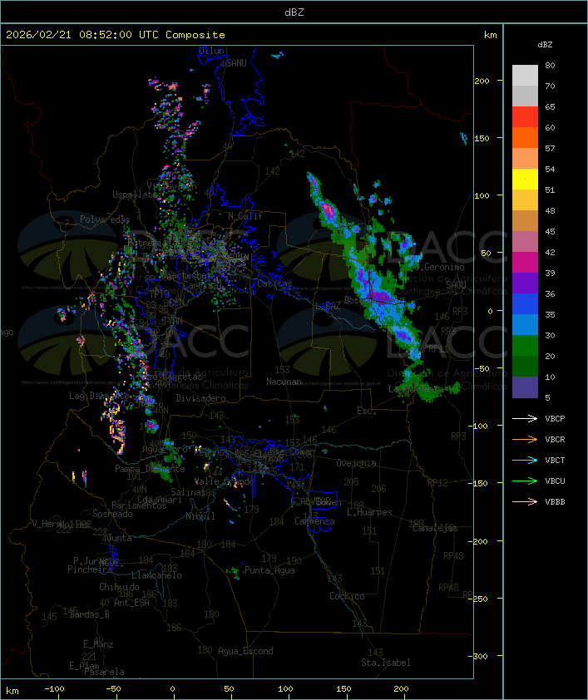Click the Salinas place label
This screenshot has height=700, width=588.
(x=187, y=492)
